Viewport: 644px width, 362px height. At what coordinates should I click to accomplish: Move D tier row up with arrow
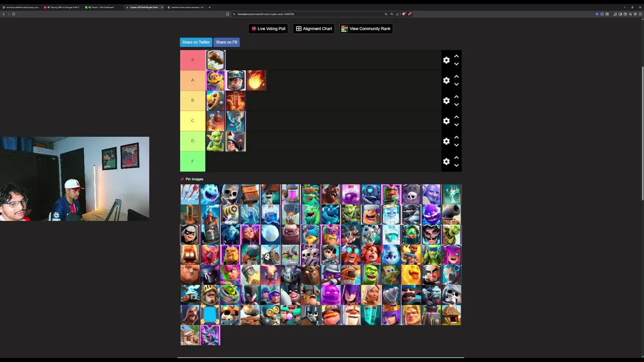456,137
